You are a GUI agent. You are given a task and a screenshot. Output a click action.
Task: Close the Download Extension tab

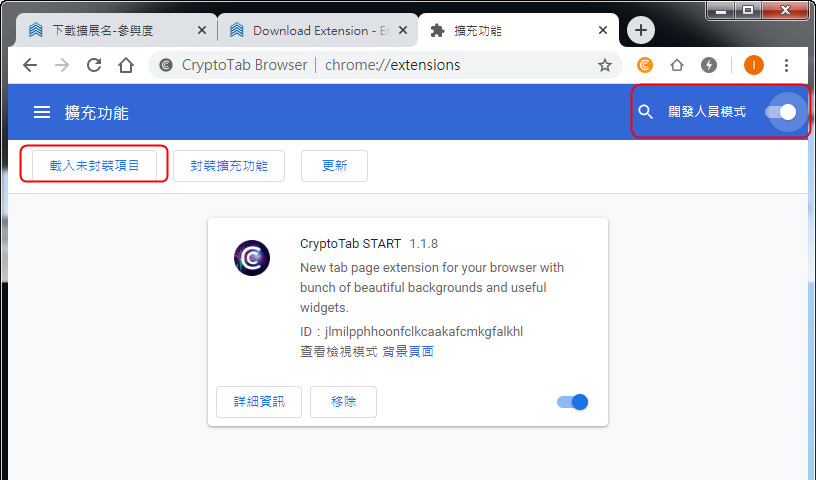tap(403, 31)
